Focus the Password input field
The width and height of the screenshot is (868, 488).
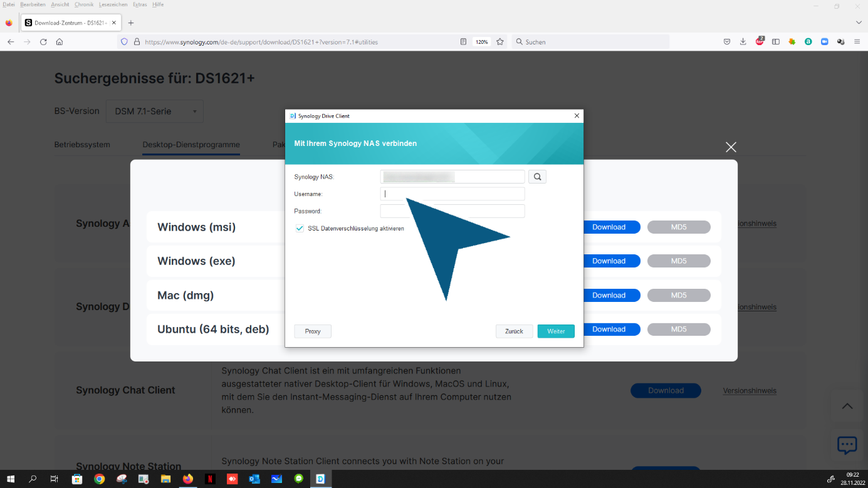click(x=452, y=211)
